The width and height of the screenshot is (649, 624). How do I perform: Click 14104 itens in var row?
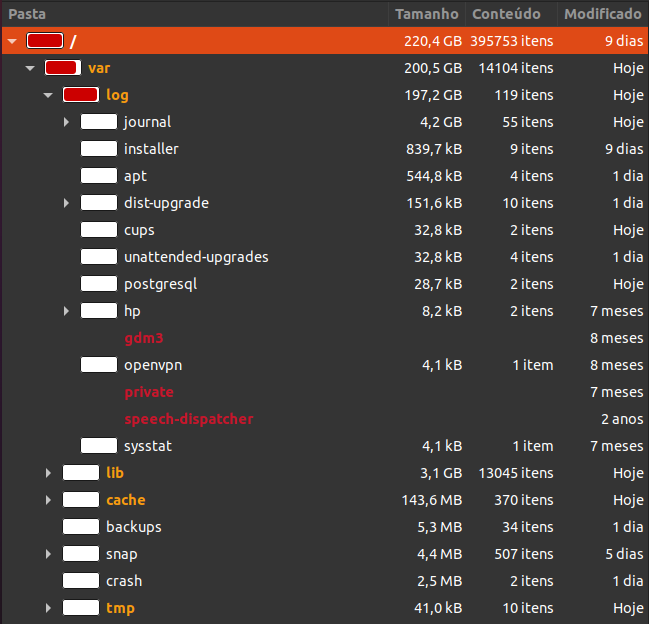516,68
